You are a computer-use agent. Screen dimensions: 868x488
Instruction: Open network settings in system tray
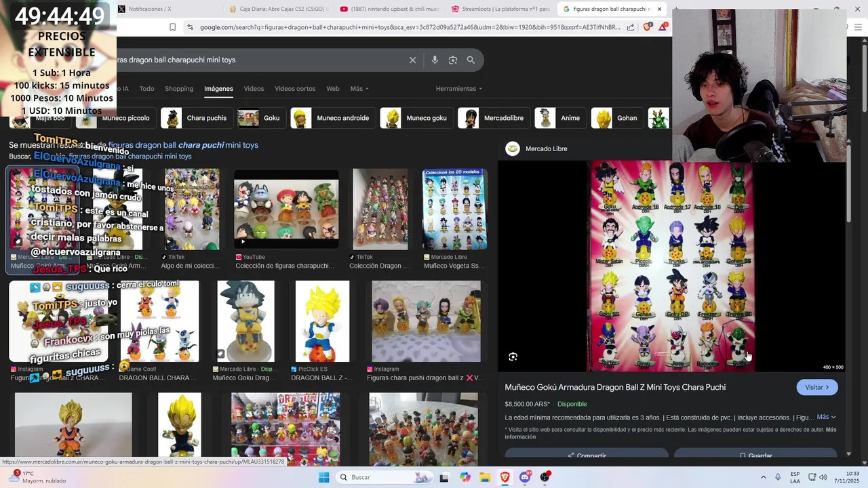tap(812, 477)
